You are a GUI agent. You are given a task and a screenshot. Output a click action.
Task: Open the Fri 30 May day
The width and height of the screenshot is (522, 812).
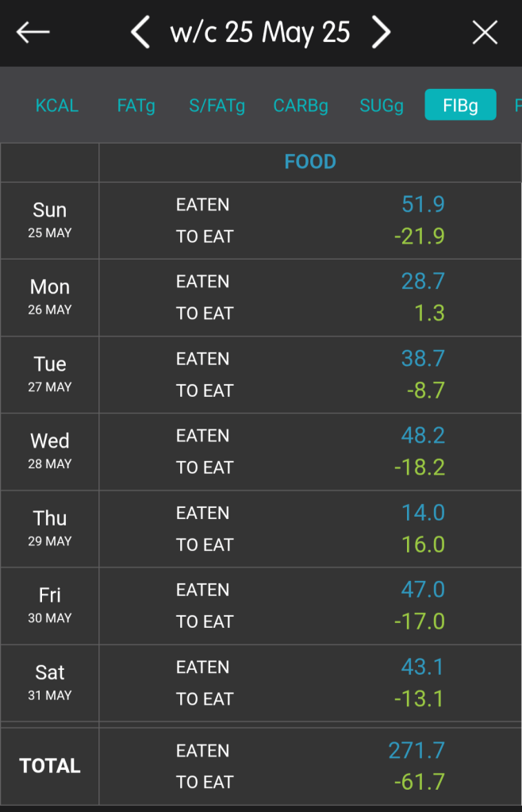point(50,605)
